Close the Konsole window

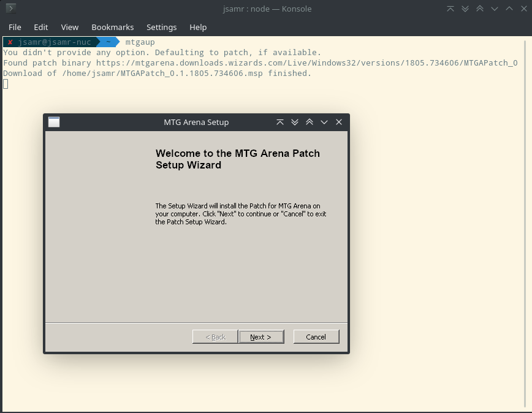[x=524, y=9]
